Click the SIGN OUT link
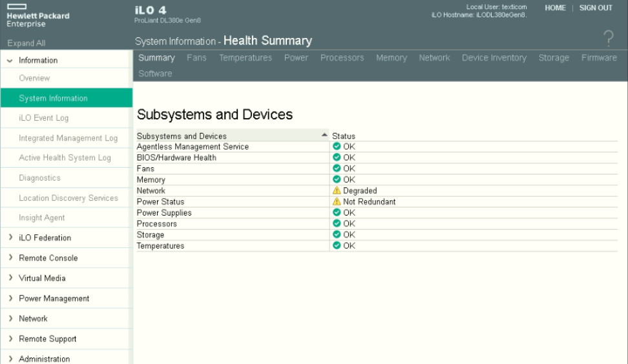 point(596,8)
